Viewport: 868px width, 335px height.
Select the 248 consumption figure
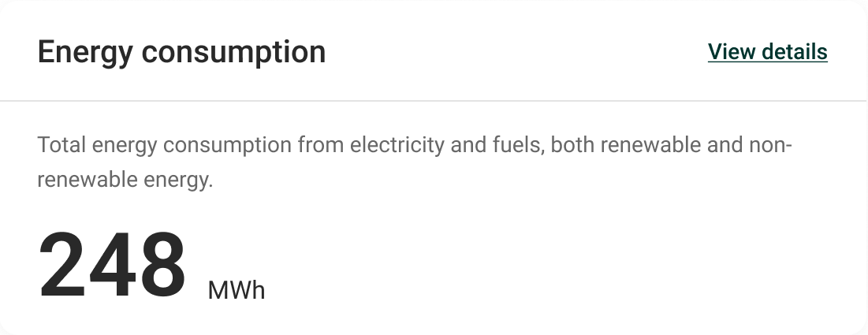[112, 265]
